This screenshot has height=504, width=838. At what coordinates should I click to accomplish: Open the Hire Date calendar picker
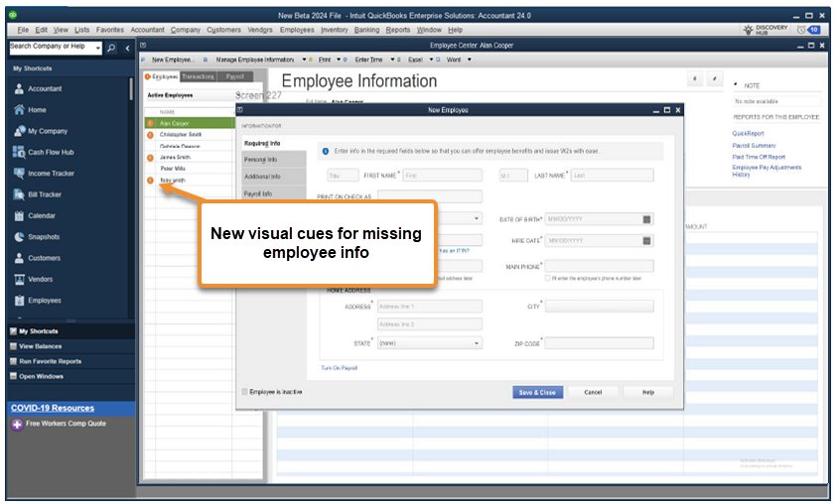coord(647,240)
